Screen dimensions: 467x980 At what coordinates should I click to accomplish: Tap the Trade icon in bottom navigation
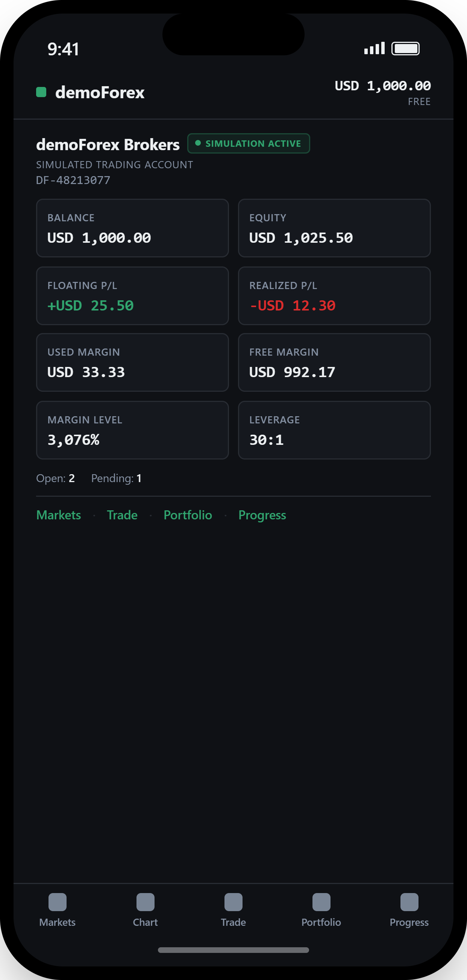[x=233, y=902]
